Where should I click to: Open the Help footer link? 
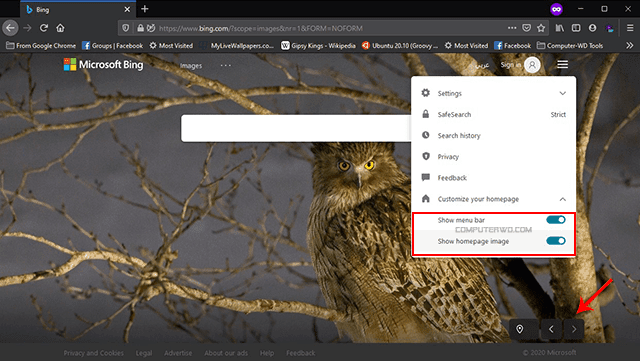tap(267, 353)
